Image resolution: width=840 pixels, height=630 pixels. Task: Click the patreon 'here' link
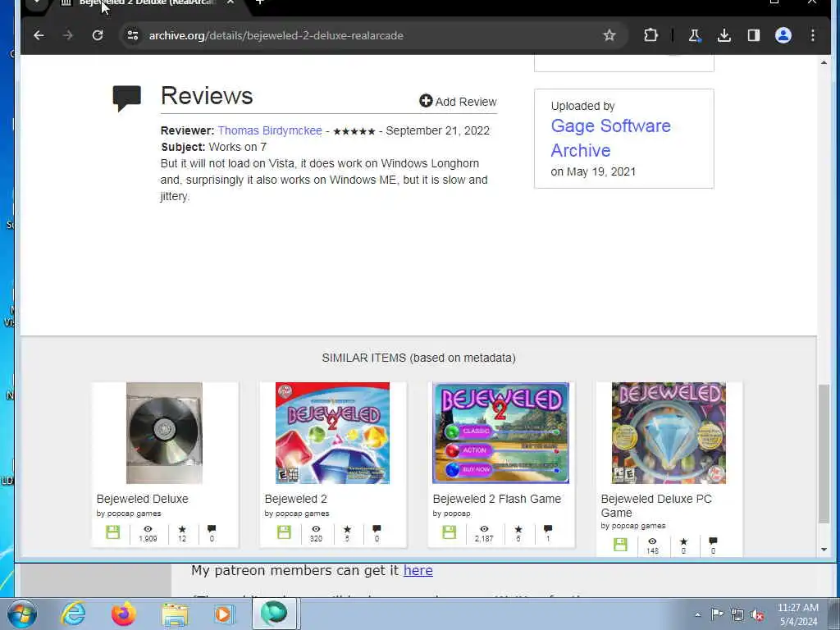(418, 571)
